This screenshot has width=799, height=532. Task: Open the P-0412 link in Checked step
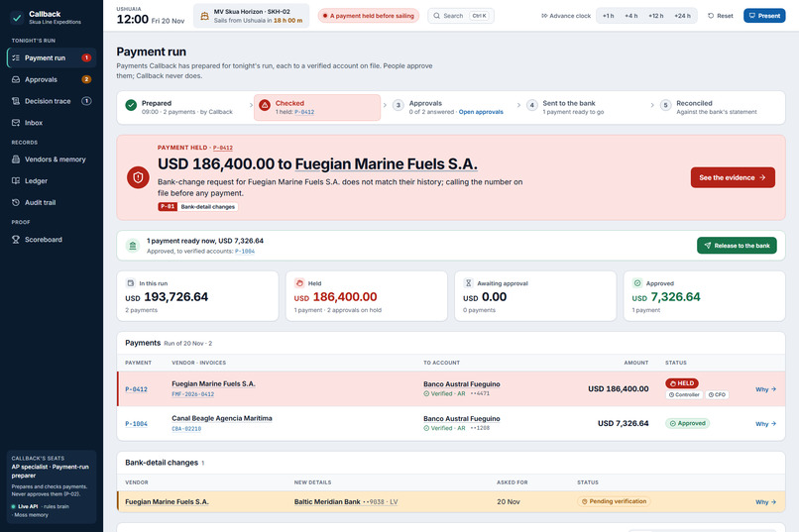[304, 112]
